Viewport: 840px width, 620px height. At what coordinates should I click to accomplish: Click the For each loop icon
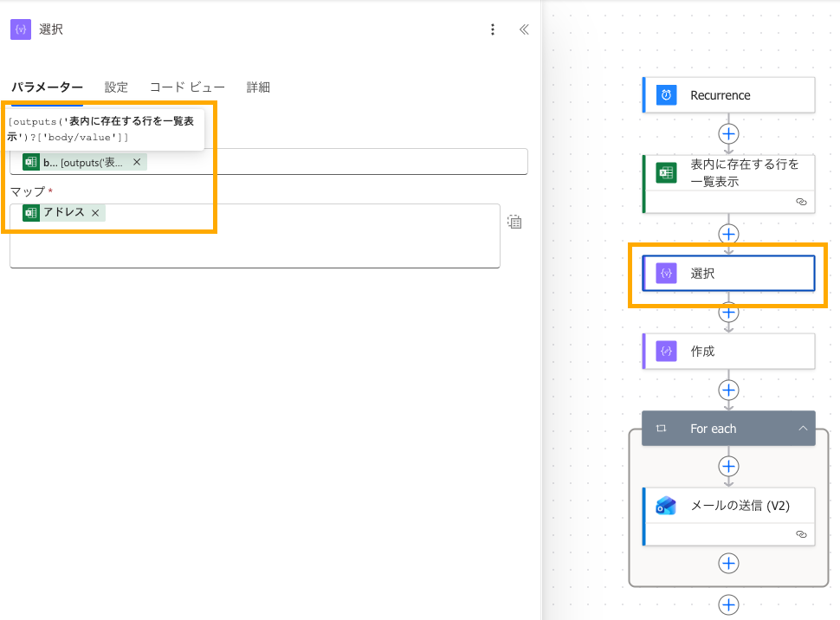(x=662, y=429)
